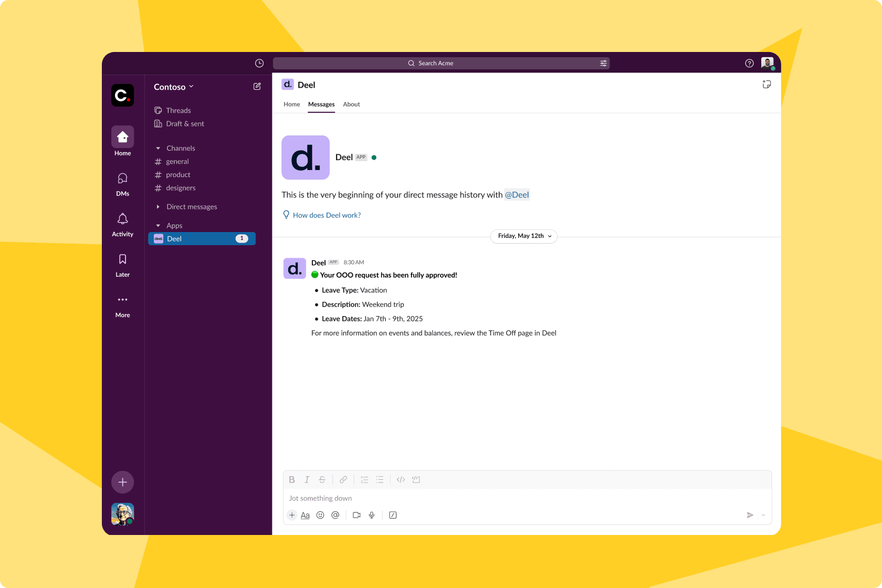
Task: Open search filters next to the search bar
Action: [603, 63]
